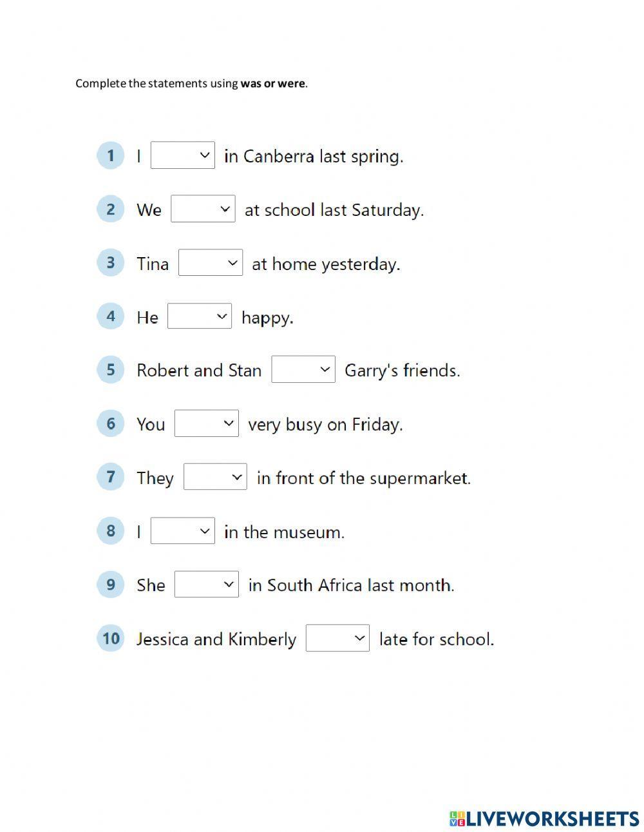Click the number 2 circle badge

(x=111, y=209)
